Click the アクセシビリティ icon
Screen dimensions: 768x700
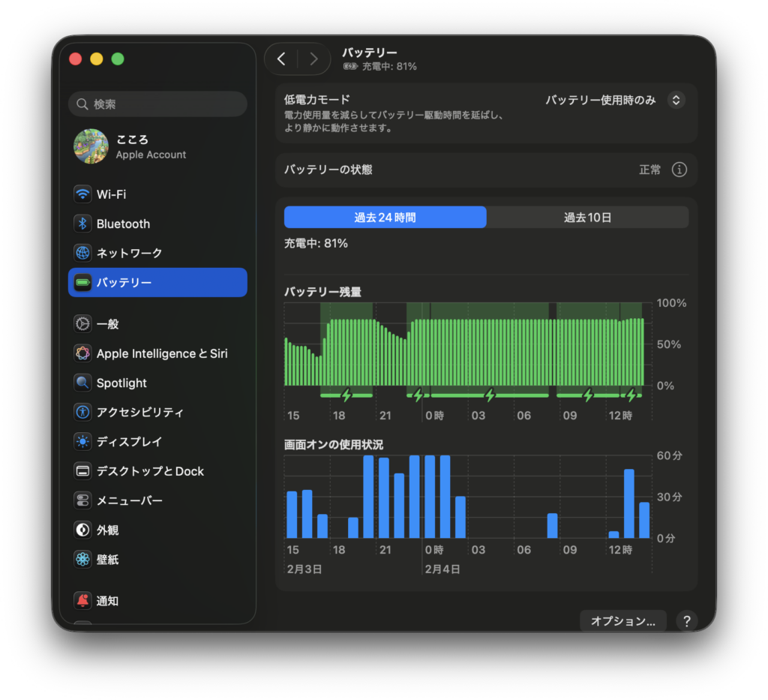[82, 412]
